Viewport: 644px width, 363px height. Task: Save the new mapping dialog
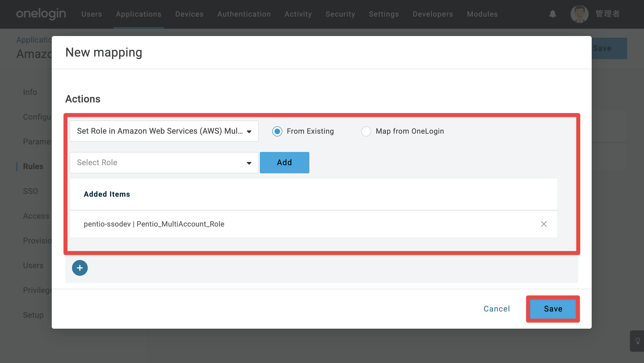point(553,309)
